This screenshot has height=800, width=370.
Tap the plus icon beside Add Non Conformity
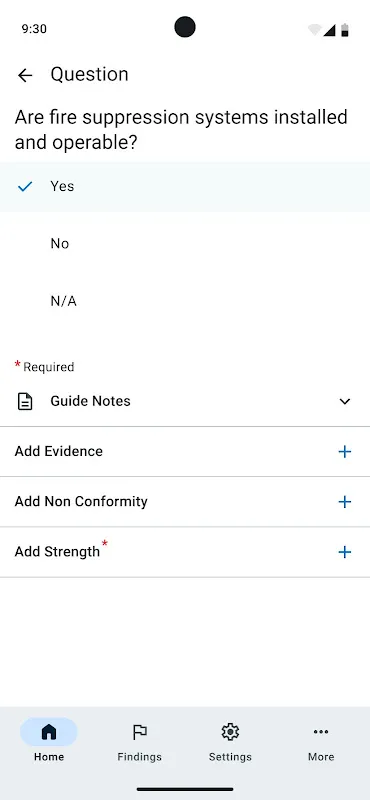pyautogui.click(x=345, y=502)
